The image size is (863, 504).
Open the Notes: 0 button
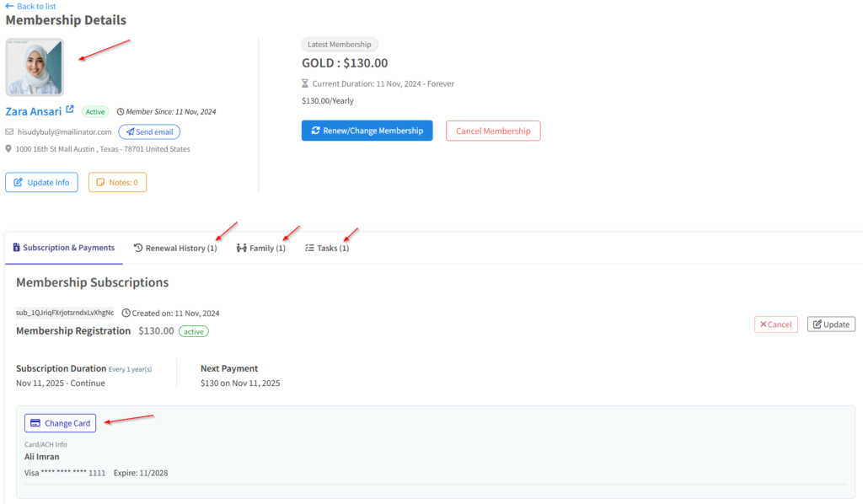coord(117,182)
